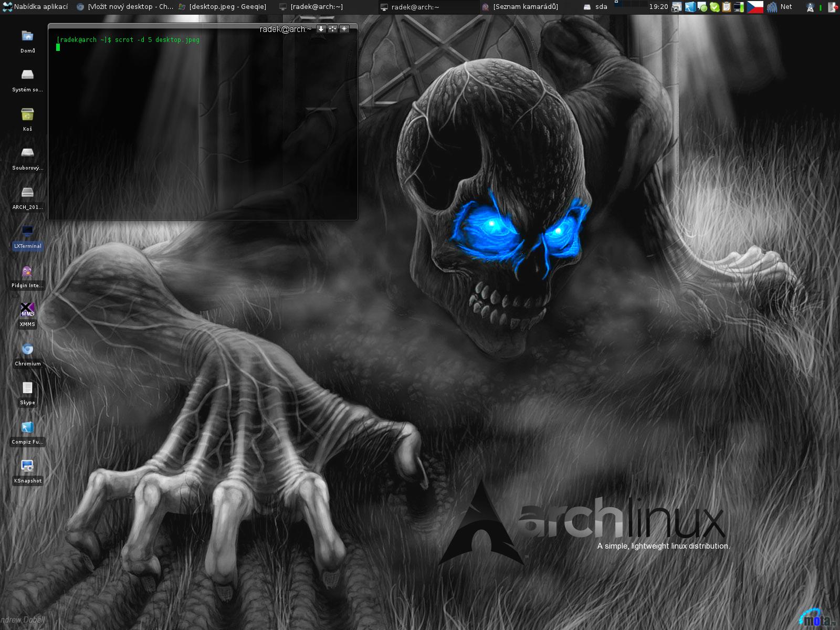The height and width of the screenshot is (630, 840).
Task: Click the 19:20 clock
Action: pos(658,7)
